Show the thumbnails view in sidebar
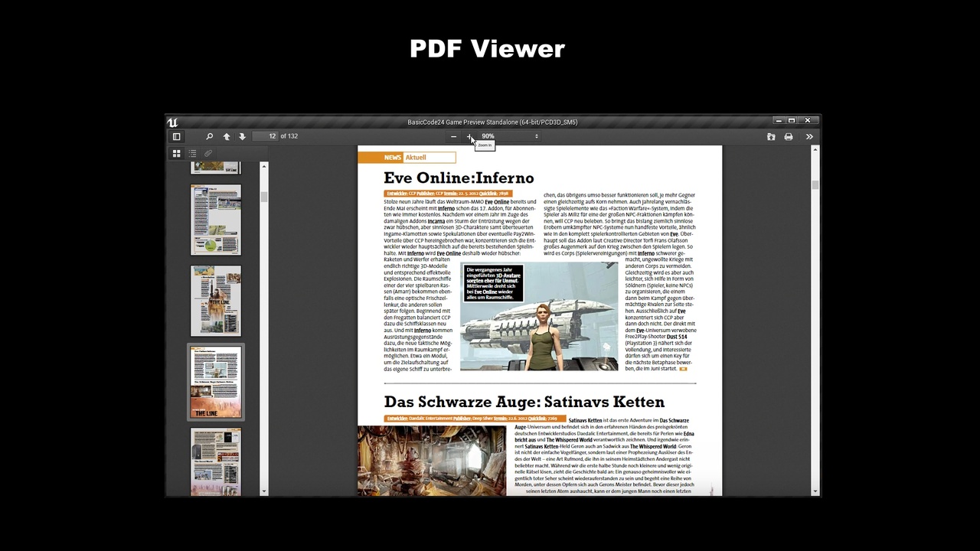Screen dimensions: 980x551 (x=176, y=153)
